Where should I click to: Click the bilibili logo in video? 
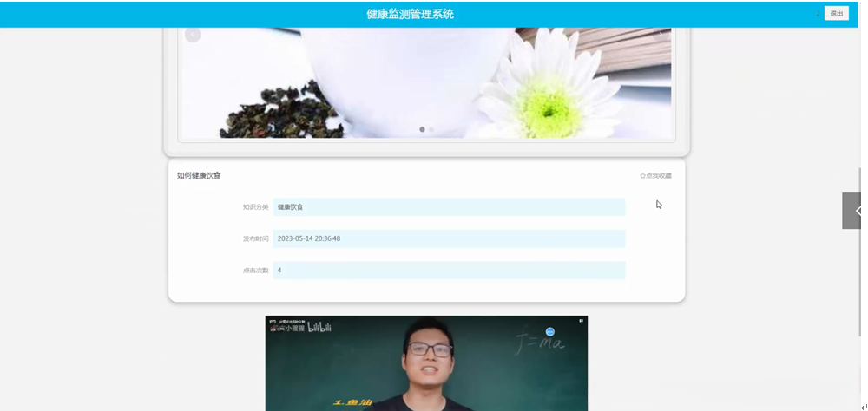tap(319, 328)
